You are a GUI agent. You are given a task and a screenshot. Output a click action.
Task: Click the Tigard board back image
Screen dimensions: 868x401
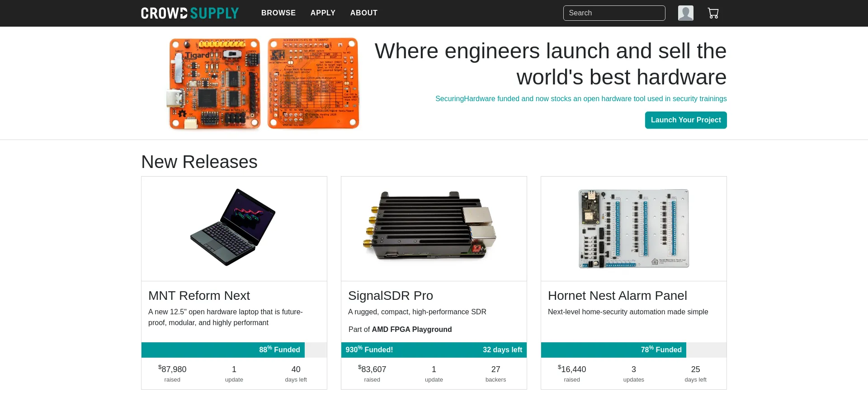pos(313,84)
